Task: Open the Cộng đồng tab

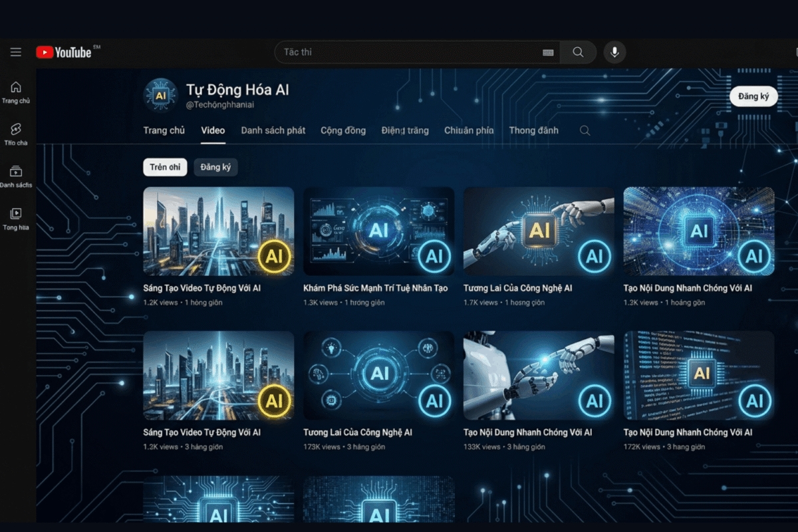Action: pyautogui.click(x=343, y=130)
